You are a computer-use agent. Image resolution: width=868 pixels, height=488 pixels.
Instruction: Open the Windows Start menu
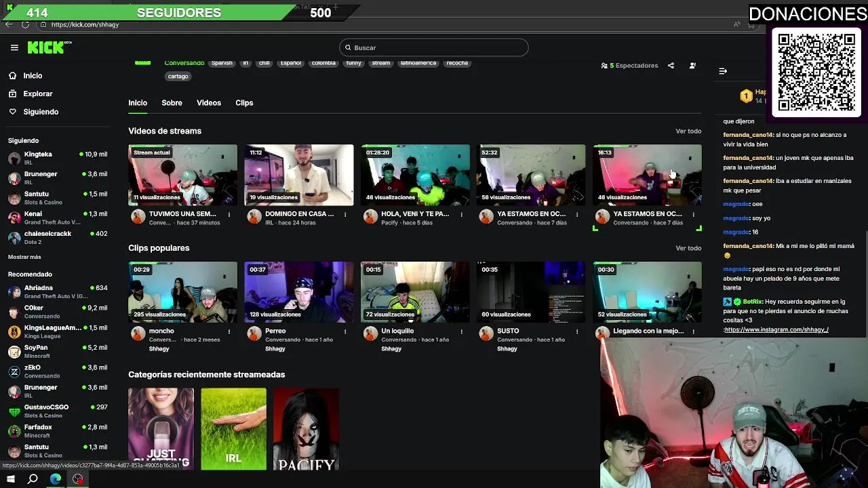[x=10, y=479]
